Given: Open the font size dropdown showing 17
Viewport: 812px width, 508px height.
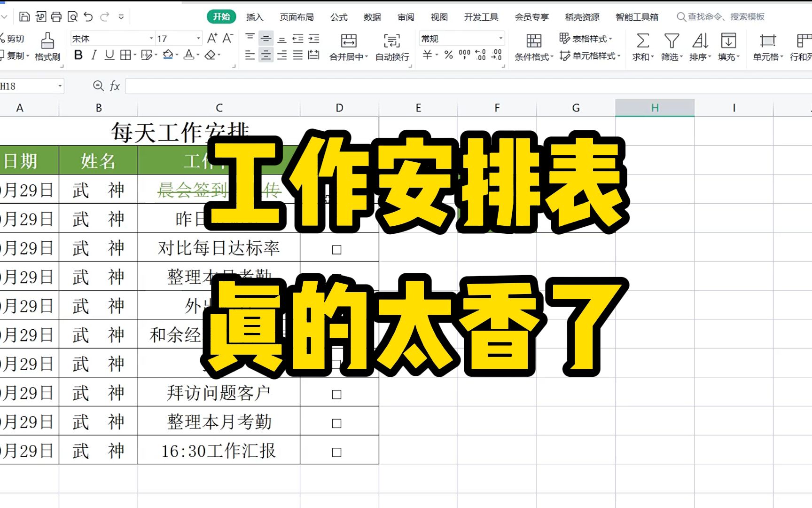Looking at the screenshot, I should pos(198,39).
